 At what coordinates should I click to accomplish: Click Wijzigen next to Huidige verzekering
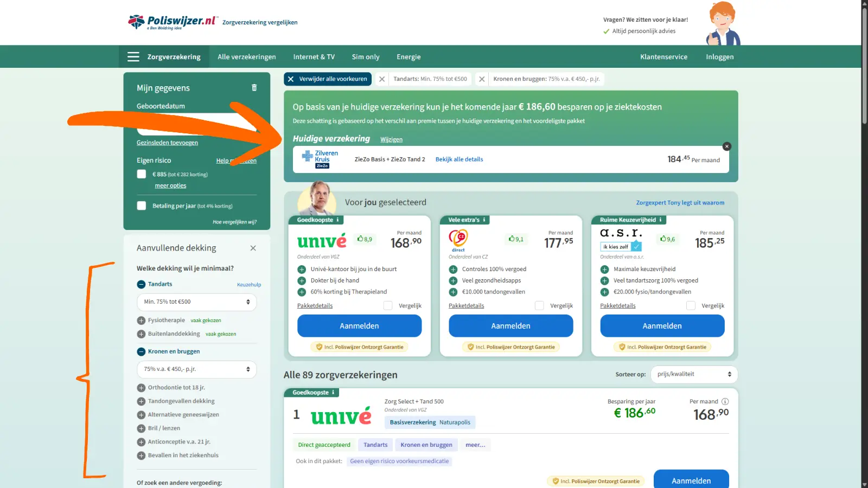pyautogui.click(x=391, y=140)
